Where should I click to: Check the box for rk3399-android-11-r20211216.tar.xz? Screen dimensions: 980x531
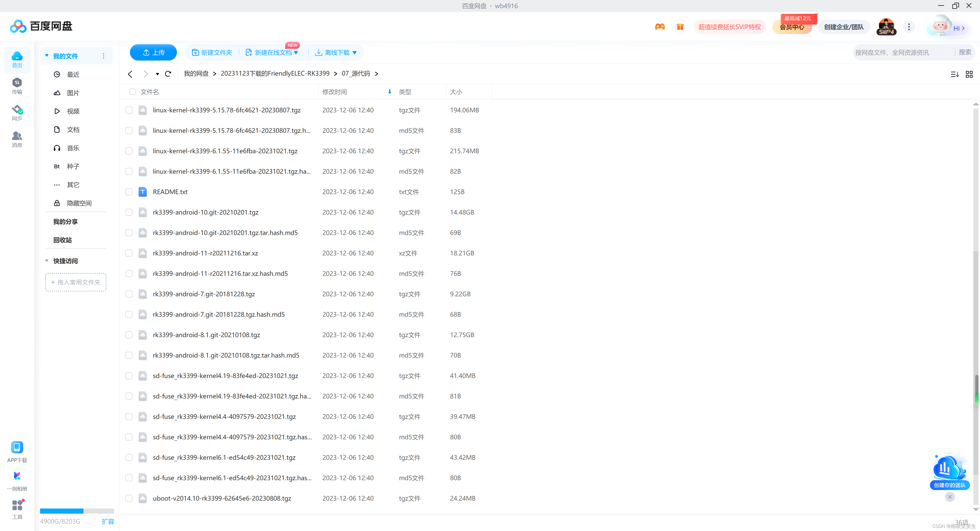pos(129,253)
